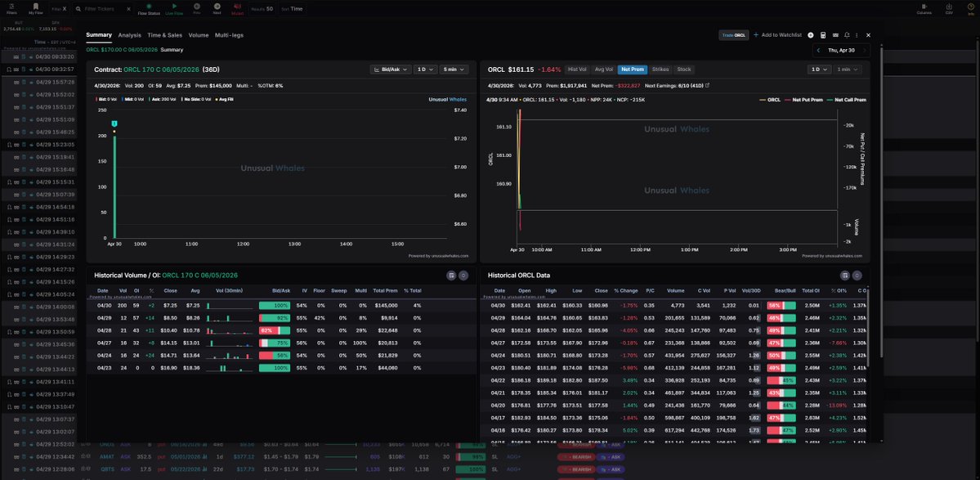This screenshot has width=980, height=480.
Task: Open the Info help icon
Action: pyautogui.click(x=971, y=9)
